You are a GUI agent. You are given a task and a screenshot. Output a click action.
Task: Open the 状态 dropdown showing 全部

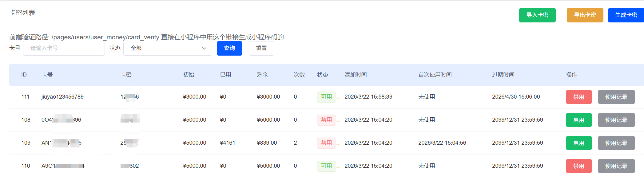[x=168, y=48]
